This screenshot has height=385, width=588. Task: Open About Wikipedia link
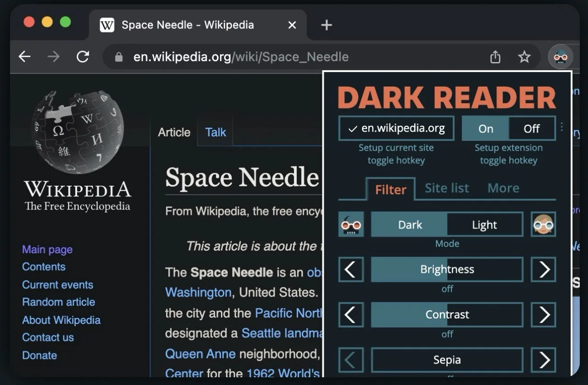point(61,320)
